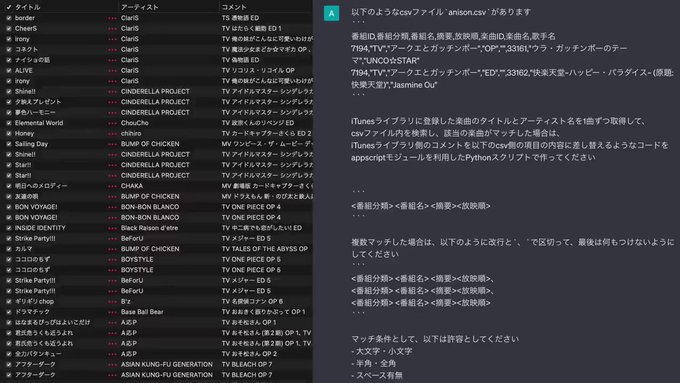680x383 pixels.
Task: Open the more menu for Sailing Day
Action: (112, 144)
